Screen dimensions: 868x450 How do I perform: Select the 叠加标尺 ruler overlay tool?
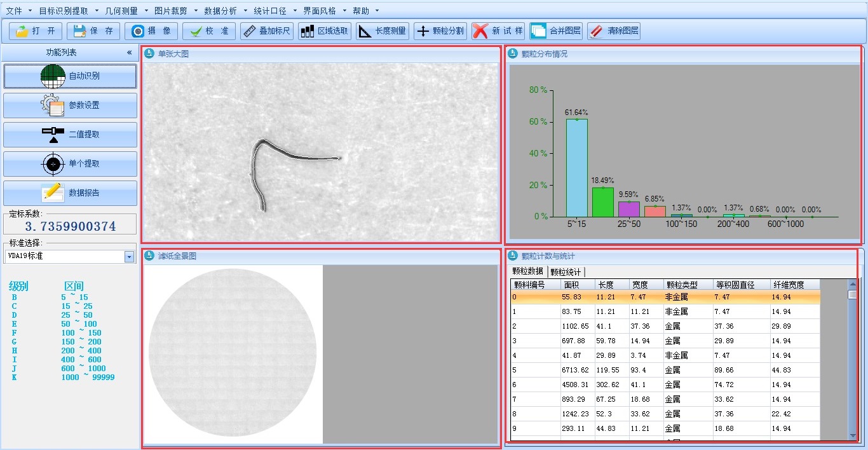tap(267, 31)
